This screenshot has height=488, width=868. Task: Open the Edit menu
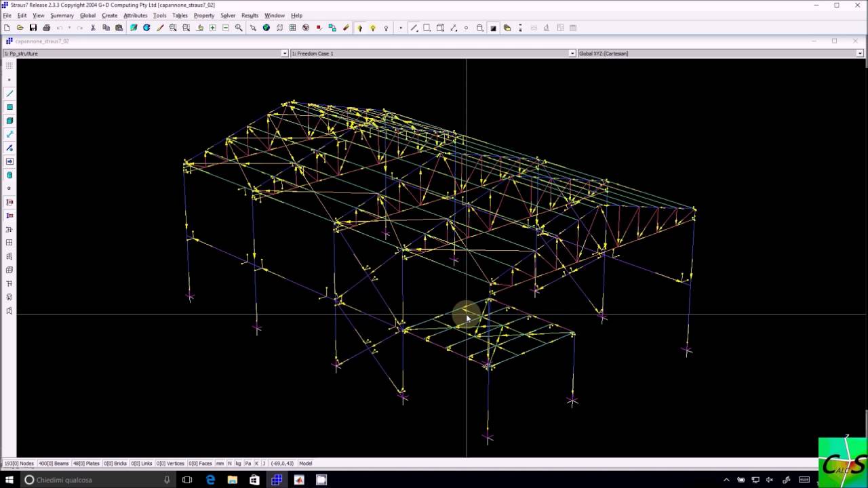[22, 15]
